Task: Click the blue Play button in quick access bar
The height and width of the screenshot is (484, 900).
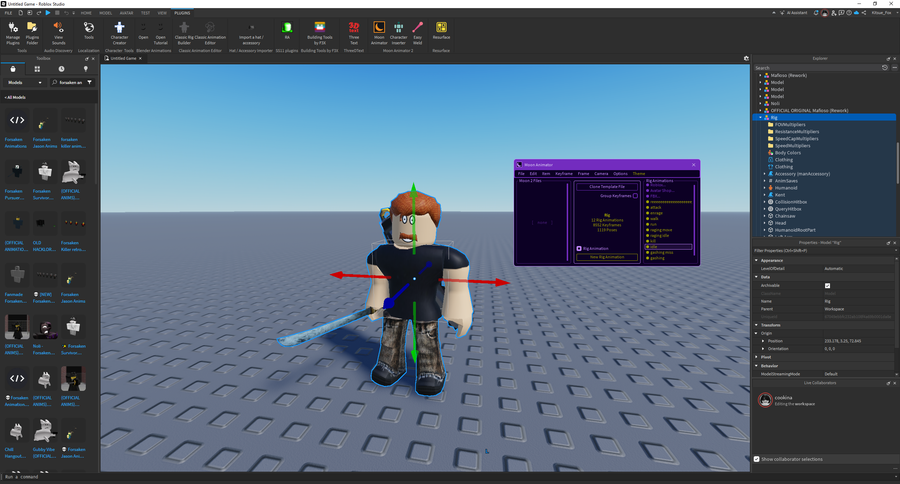Action: (x=48, y=13)
